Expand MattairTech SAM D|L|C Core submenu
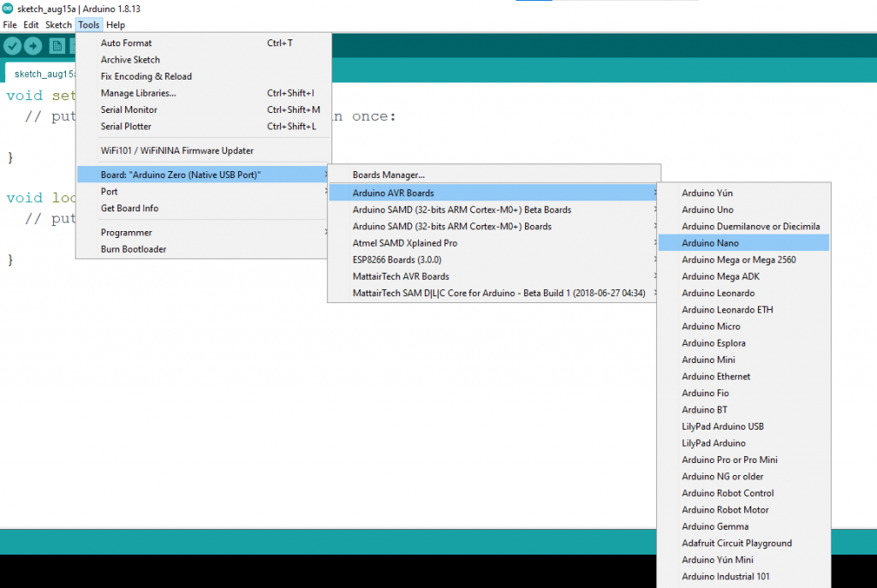Image resolution: width=877 pixels, height=588 pixels. tap(494, 294)
